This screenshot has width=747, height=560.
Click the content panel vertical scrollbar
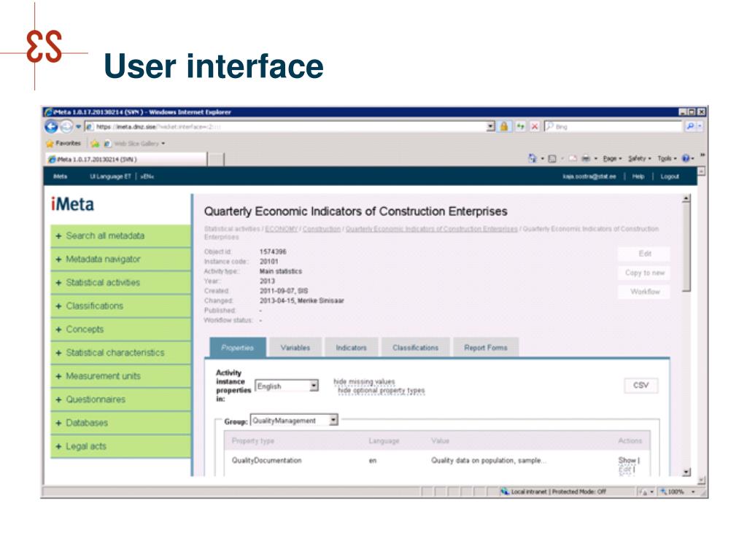(x=686, y=335)
